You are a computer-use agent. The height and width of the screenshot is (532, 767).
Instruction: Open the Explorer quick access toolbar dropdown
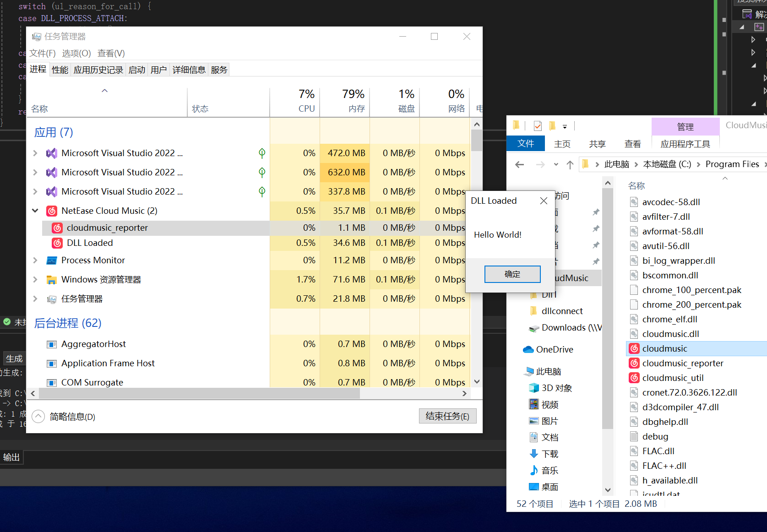click(565, 126)
